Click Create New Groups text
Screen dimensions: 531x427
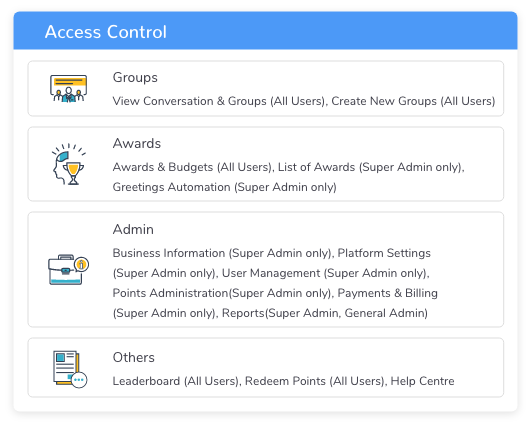tap(384, 101)
